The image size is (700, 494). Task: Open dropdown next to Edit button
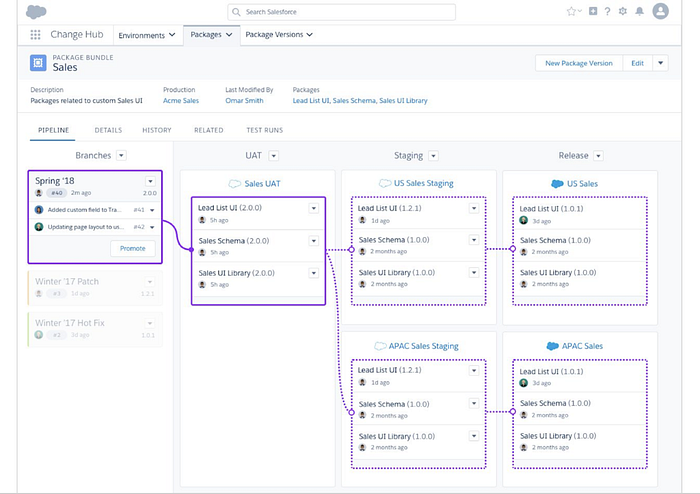660,63
